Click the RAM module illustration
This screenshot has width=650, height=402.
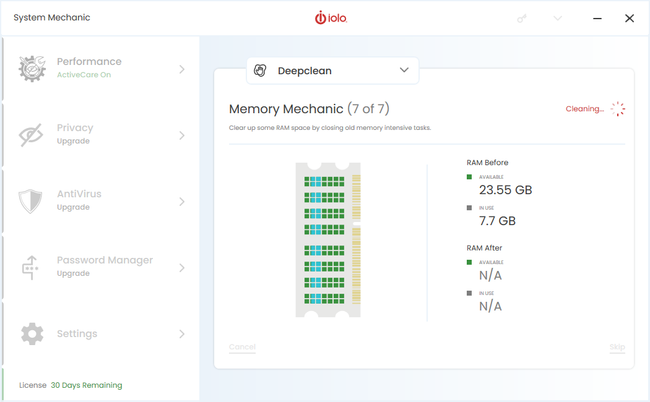click(x=328, y=240)
